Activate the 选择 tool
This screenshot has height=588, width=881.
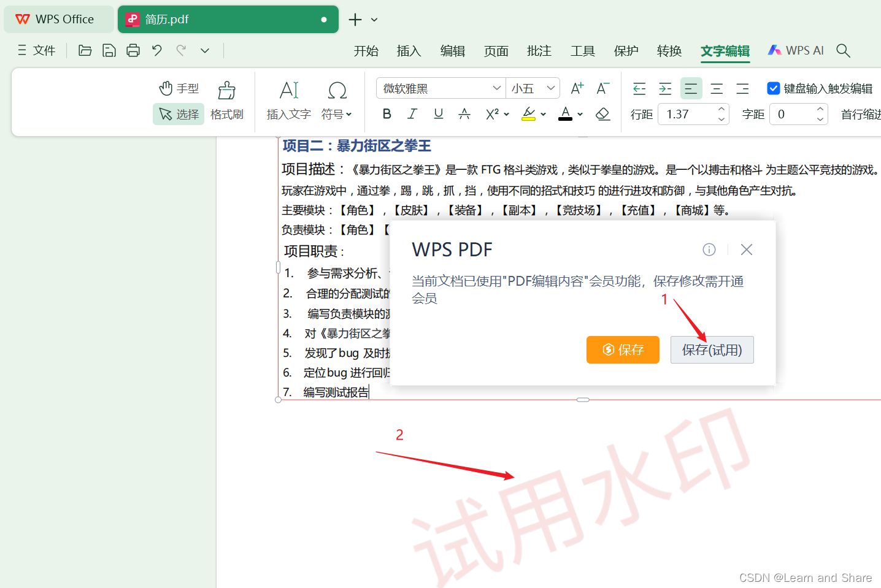(x=179, y=114)
